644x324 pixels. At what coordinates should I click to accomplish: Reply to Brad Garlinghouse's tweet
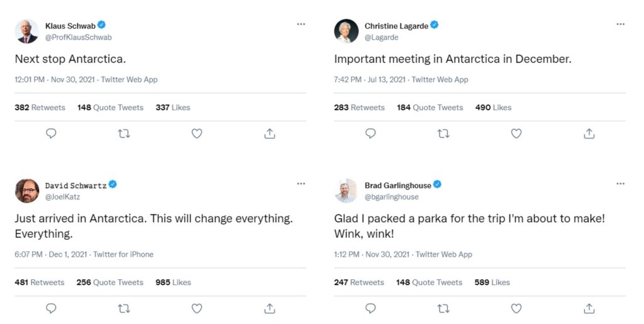(x=371, y=308)
